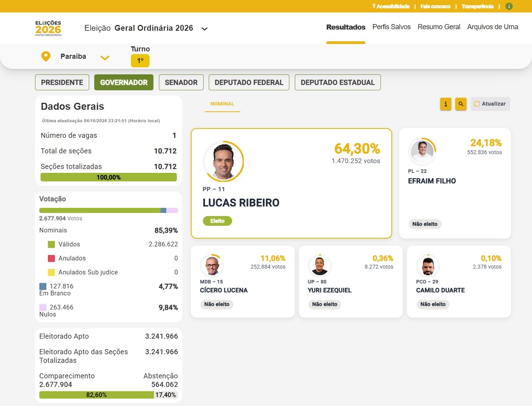The image size is (532, 406).
Task: Open Camilo Duarte's candidate photo
Action: click(x=428, y=266)
